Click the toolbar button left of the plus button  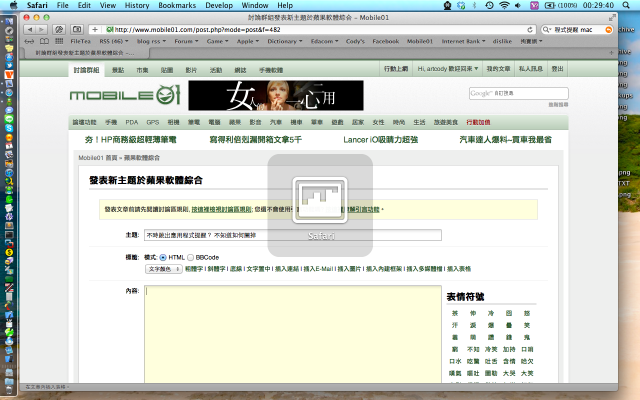(x=77, y=29)
